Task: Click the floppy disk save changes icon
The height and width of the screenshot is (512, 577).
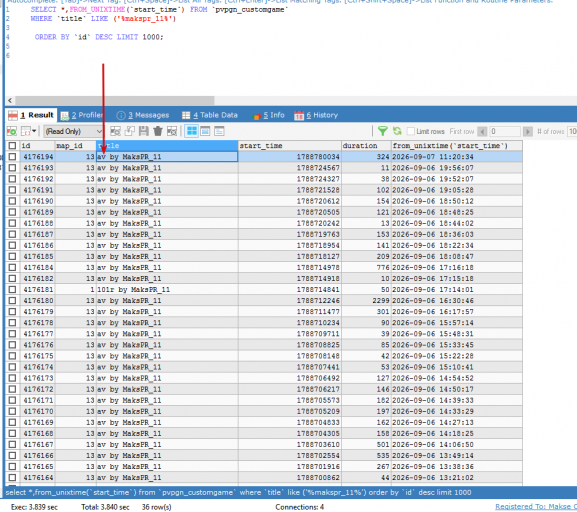Action: [144, 131]
